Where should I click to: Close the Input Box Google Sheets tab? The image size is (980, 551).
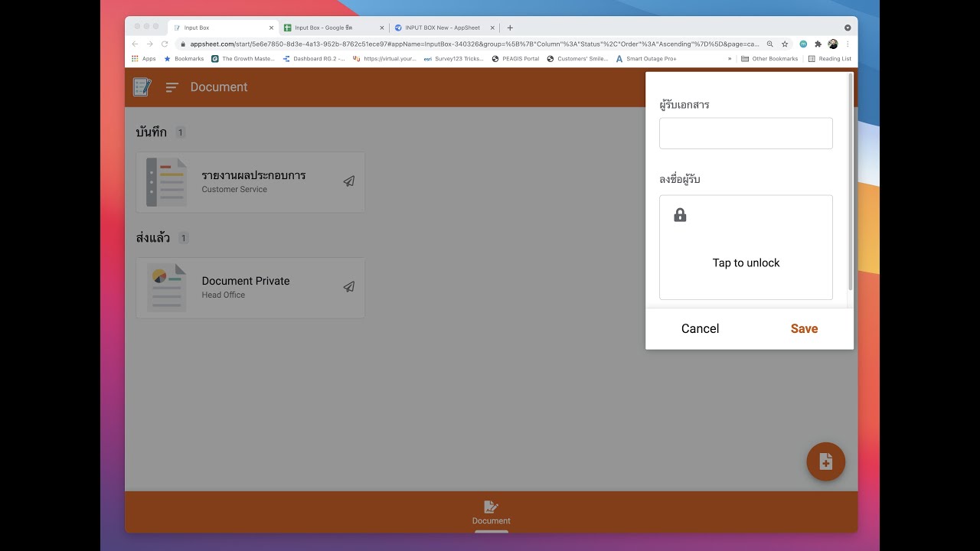381,28
